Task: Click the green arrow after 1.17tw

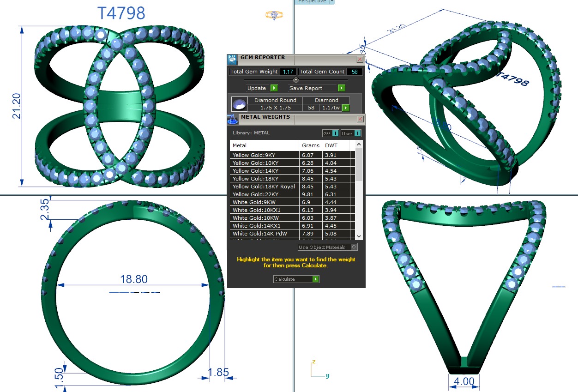Action: tap(345, 108)
